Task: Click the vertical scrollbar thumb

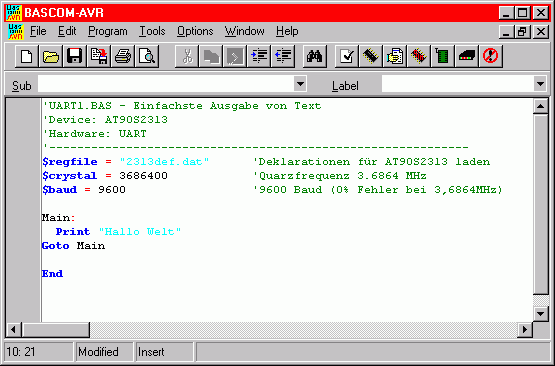Action: pyautogui.click(x=540, y=204)
